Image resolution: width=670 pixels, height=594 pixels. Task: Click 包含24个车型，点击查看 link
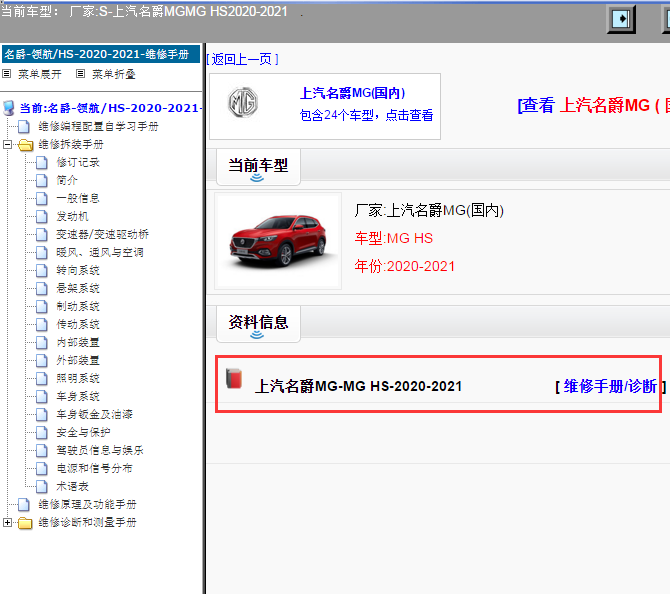367,115
